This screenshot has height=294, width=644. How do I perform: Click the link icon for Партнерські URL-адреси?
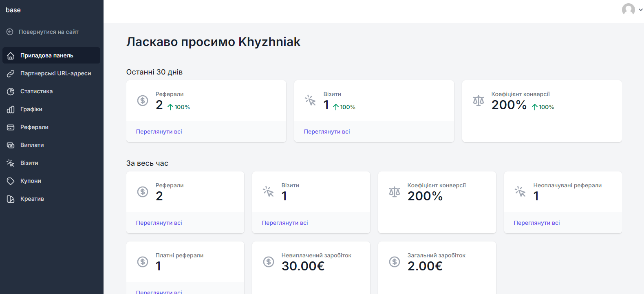point(11,73)
